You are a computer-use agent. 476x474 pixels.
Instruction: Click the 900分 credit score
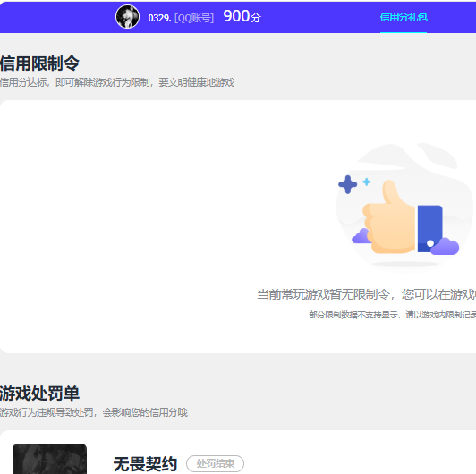pyautogui.click(x=242, y=16)
